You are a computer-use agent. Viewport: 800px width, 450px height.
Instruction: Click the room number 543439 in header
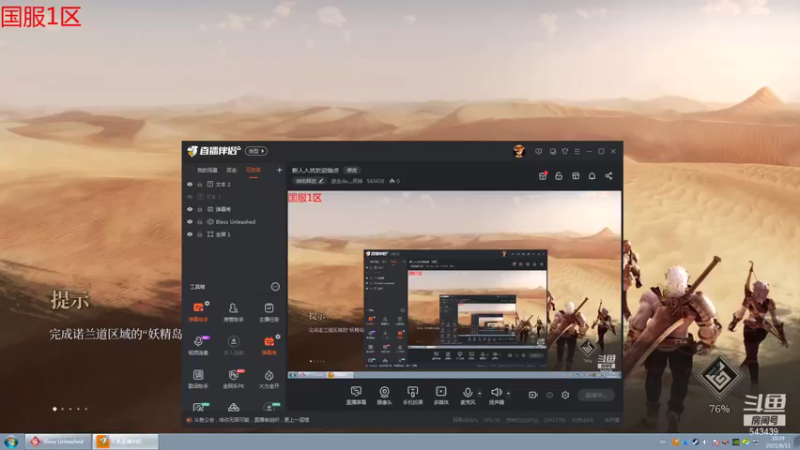coord(375,181)
